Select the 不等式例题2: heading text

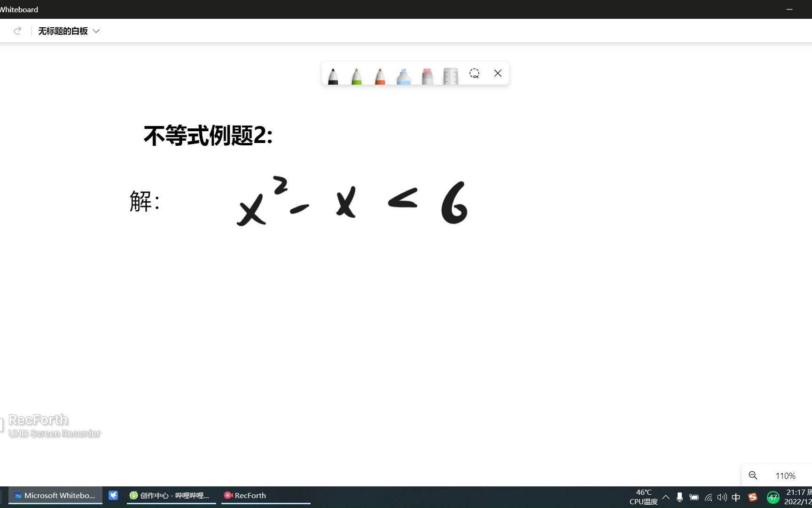click(208, 135)
